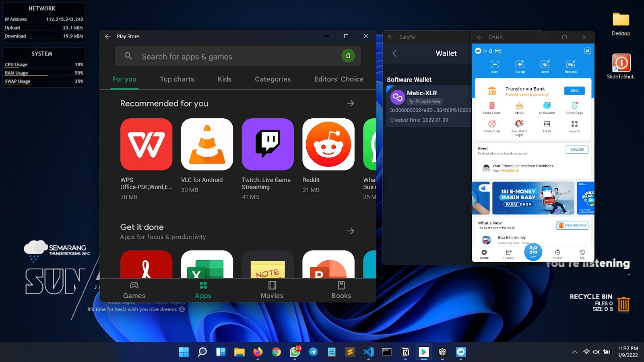
Task: Open ISI E-MONEY MAKIN EASY banner
Action: tap(533, 198)
